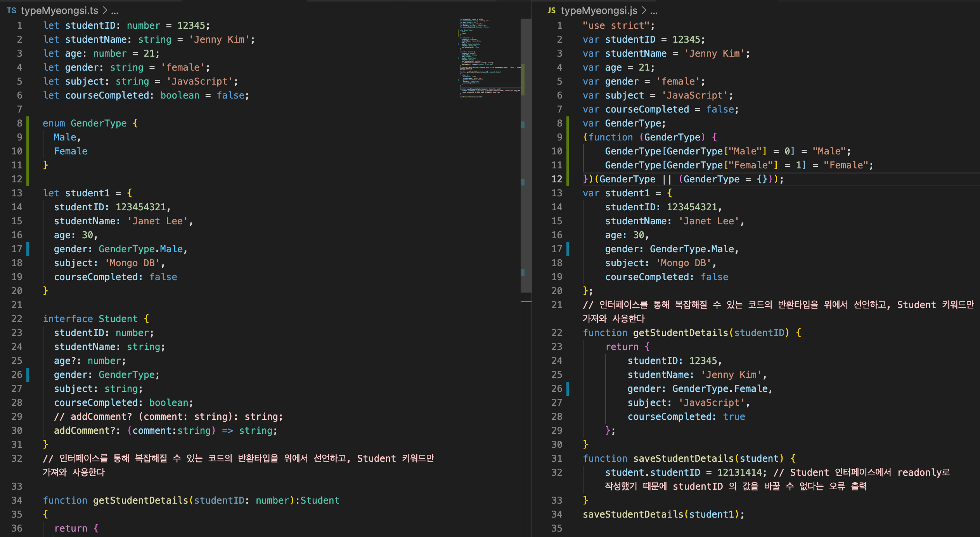The image size is (980, 537).
Task: Click the chevron after typeMyeongsi.js breadcrumb
Action: tap(644, 10)
